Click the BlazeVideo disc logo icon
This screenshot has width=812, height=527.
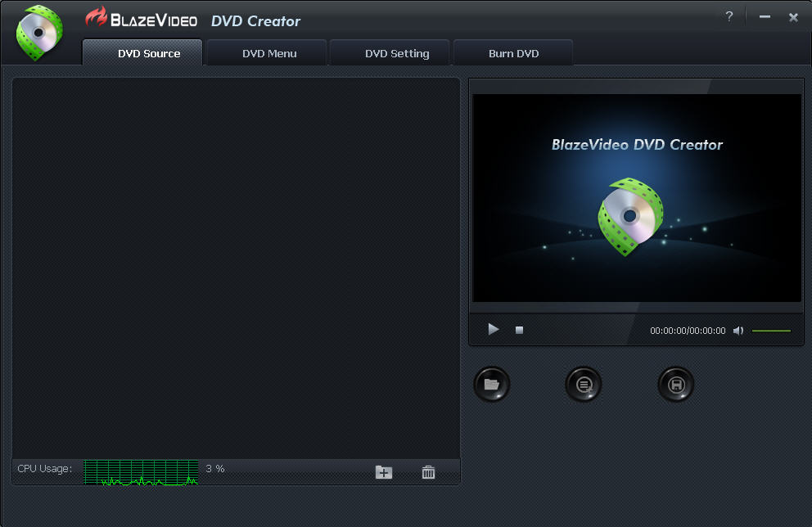pos(39,33)
